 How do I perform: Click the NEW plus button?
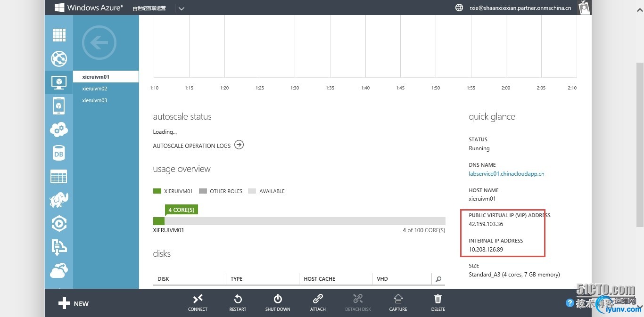tap(74, 303)
